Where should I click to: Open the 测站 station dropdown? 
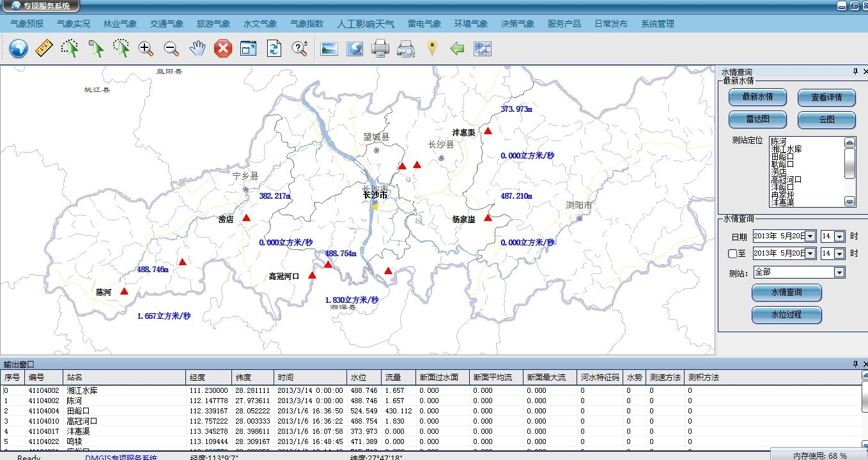pyautogui.click(x=839, y=272)
